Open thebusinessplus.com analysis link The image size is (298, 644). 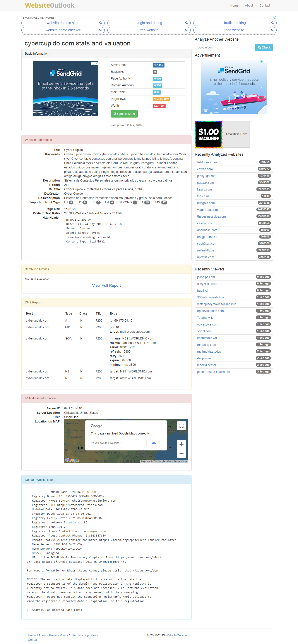211,216
